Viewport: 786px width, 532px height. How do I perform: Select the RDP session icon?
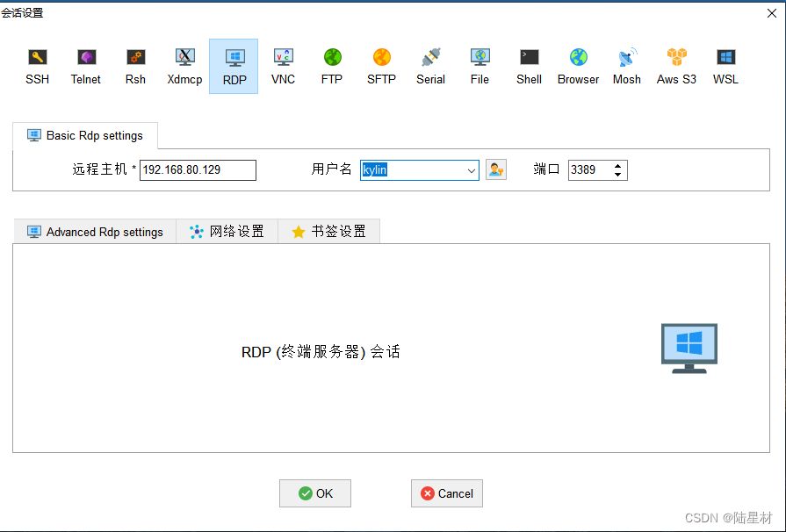click(234, 67)
